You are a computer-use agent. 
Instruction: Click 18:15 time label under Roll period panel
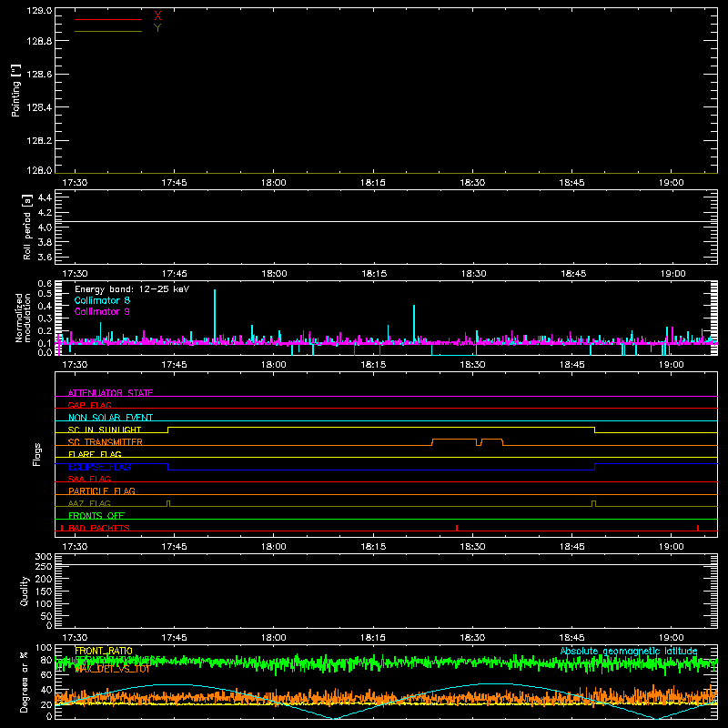tap(374, 274)
